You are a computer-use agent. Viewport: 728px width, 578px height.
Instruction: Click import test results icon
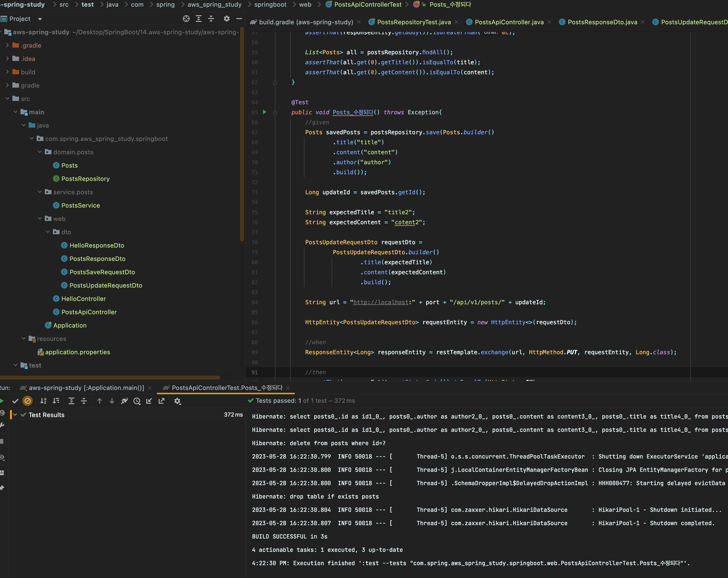point(149,401)
